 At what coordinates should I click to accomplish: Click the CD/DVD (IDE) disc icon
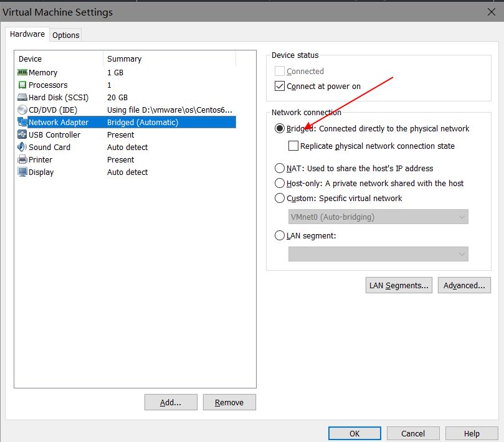click(x=22, y=110)
